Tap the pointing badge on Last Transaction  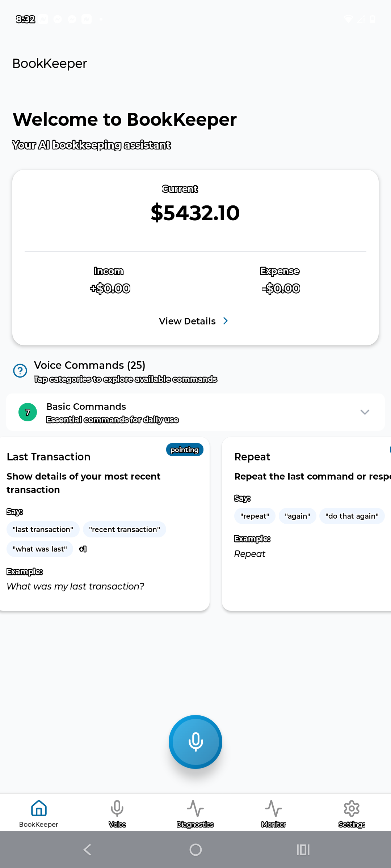(x=185, y=450)
